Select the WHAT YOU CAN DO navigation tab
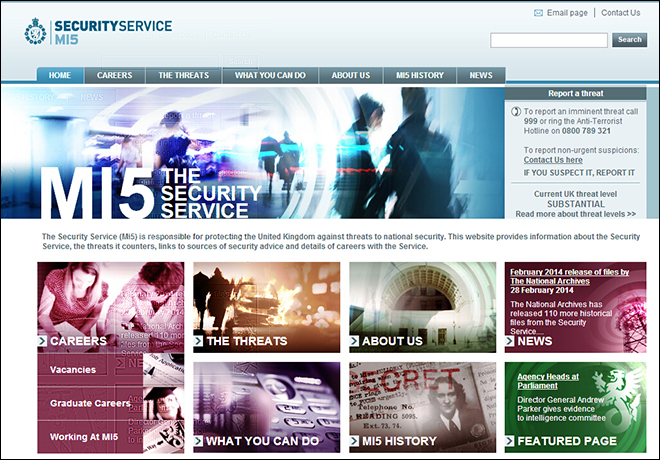The image size is (660, 460). pos(270,75)
